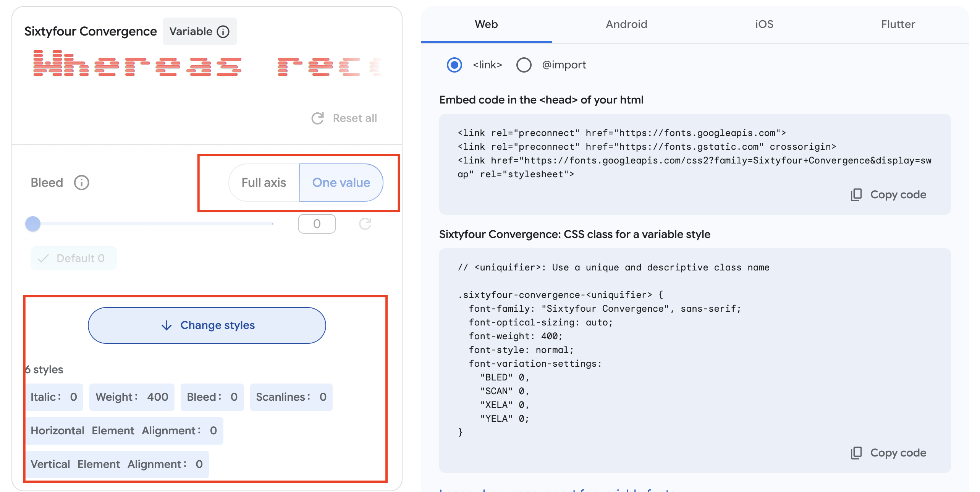Switch Bleed to One value
Screen dimensions: 980x492
341,183
